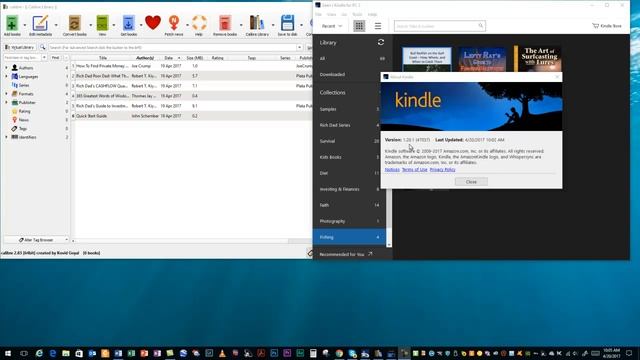Viewport: 640px width, 360px height.
Task: Click the Add books icon in calibre
Action: coord(12,23)
